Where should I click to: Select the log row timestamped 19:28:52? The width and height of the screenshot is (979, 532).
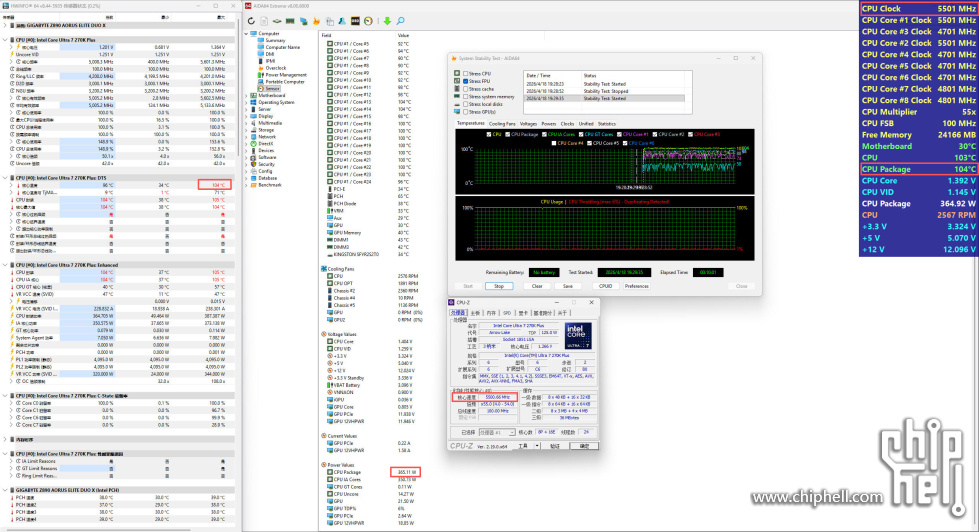coord(604,91)
